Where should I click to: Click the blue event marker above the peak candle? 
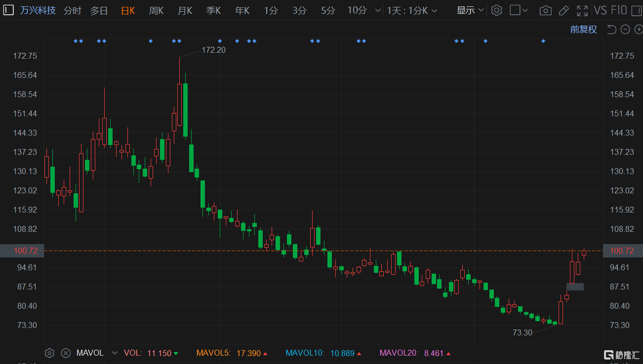pos(179,41)
